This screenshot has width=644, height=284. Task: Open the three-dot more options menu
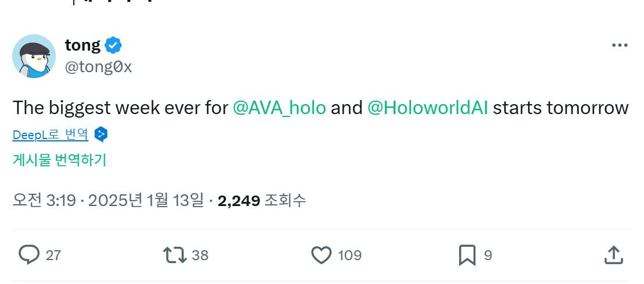(x=620, y=45)
